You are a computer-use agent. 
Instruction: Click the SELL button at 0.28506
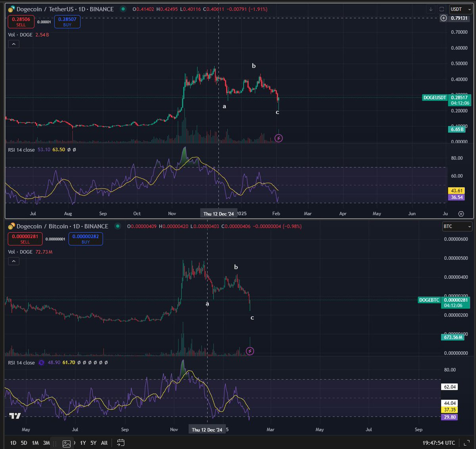(x=21, y=22)
